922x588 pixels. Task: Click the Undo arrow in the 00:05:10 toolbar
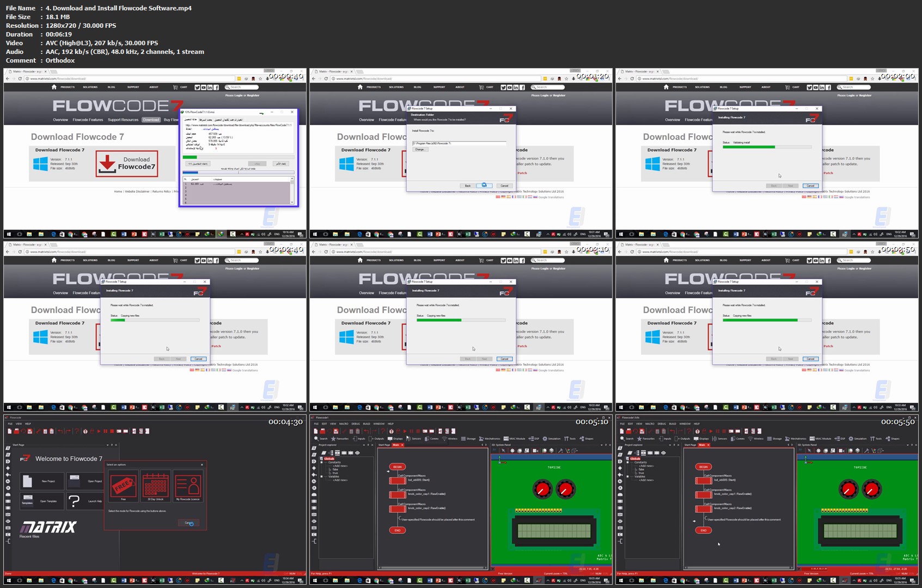click(x=367, y=431)
